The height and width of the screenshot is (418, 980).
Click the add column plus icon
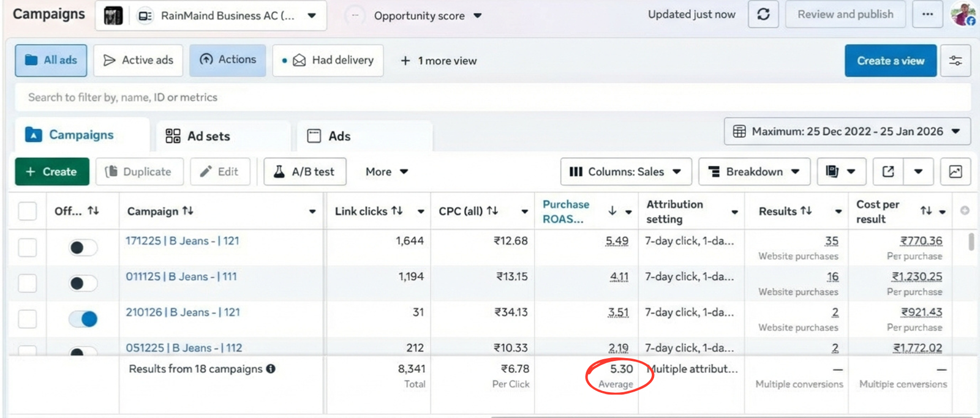[x=965, y=211]
